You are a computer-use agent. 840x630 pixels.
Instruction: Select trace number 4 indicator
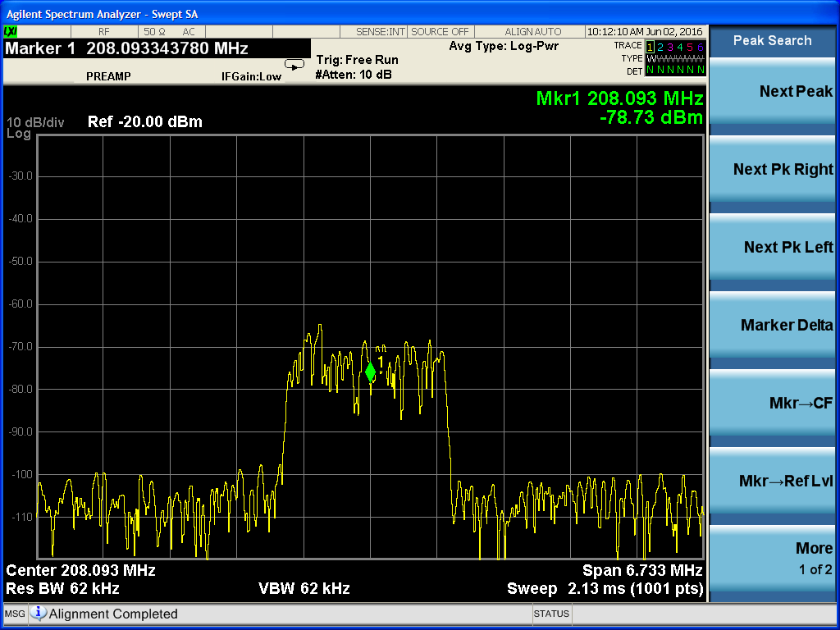pos(680,47)
